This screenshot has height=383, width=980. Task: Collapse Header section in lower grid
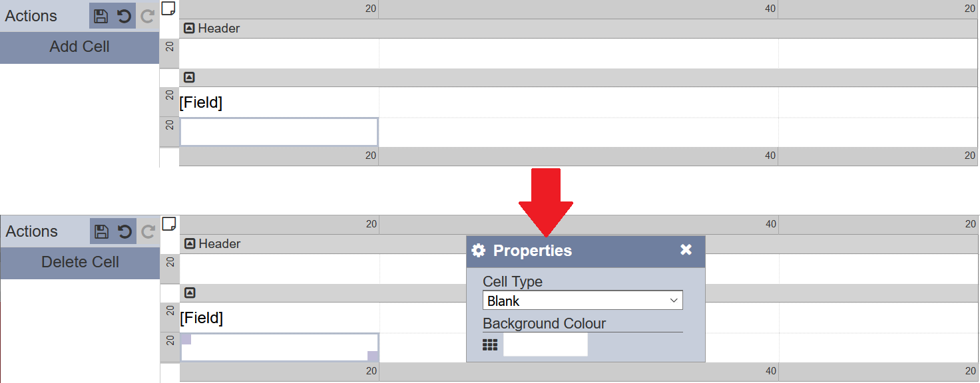coord(190,244)
